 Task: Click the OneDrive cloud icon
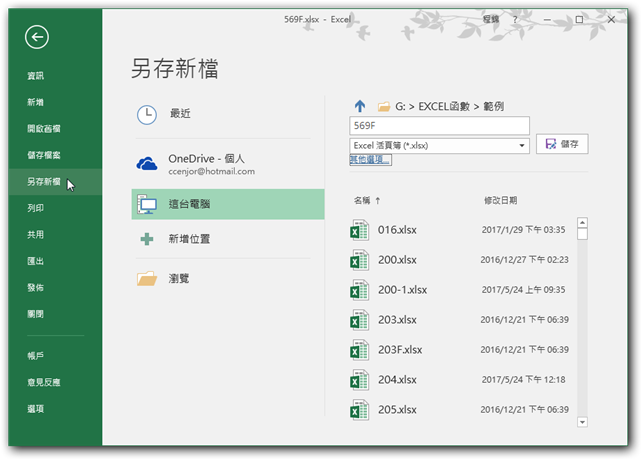click(147, 164)
